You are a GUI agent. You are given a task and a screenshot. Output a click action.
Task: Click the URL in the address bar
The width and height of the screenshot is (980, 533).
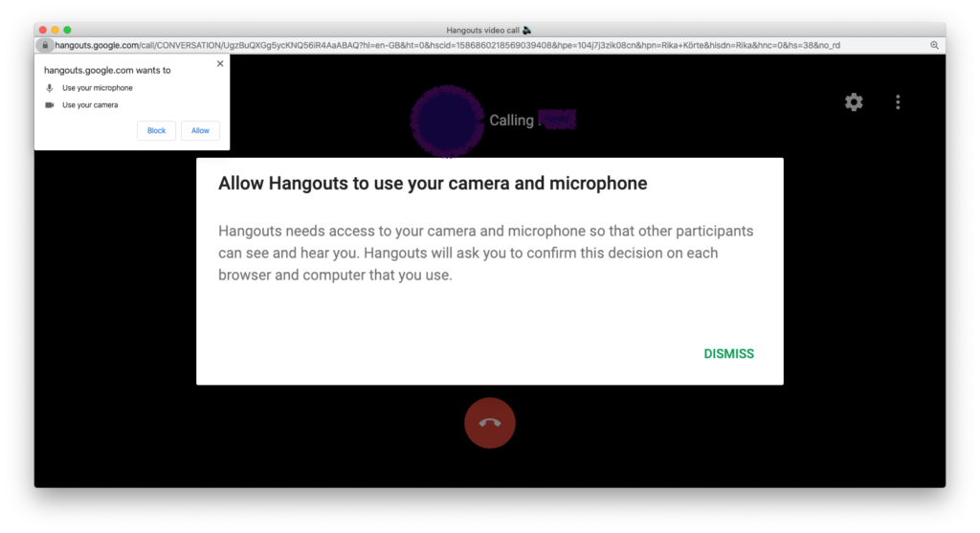tap(447, 45)
